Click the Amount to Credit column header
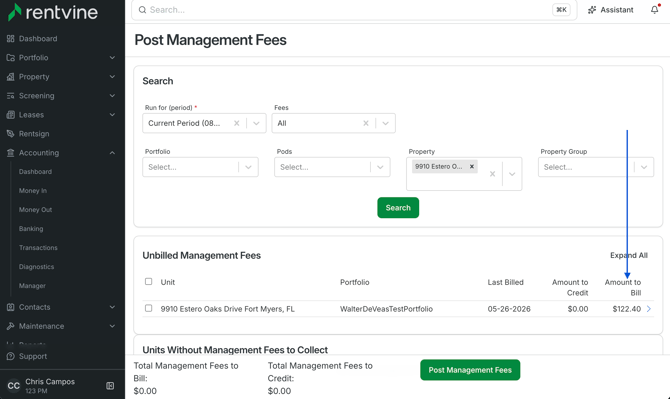The width and height of the screenshot is (670, 399). click(x=570, y=288)
